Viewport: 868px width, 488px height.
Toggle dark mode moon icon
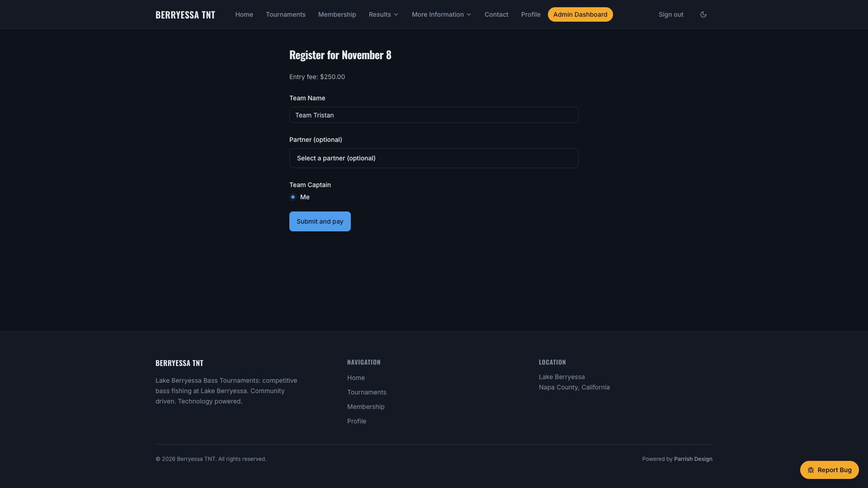[703, 14]
